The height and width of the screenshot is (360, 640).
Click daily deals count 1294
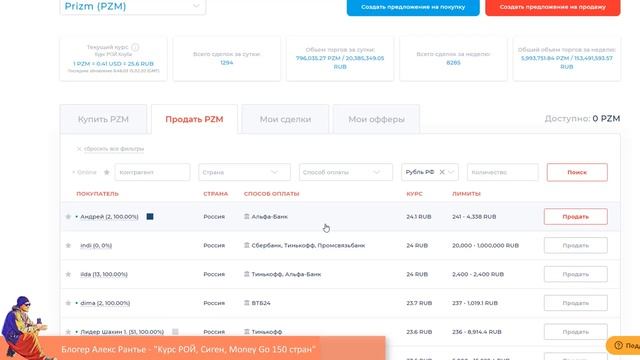tap(227, 63)
